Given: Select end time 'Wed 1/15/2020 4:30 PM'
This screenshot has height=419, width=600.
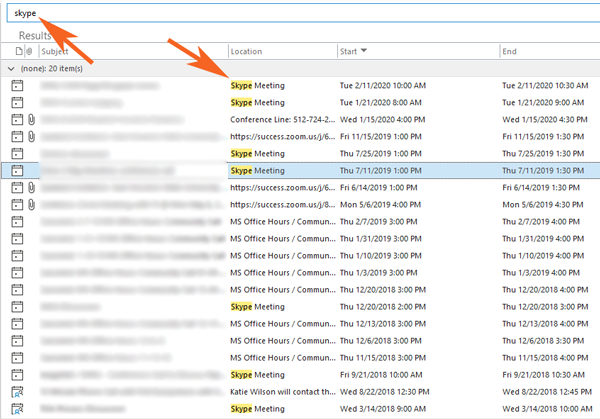Looking at the screenshot, I should coord(545,120).
